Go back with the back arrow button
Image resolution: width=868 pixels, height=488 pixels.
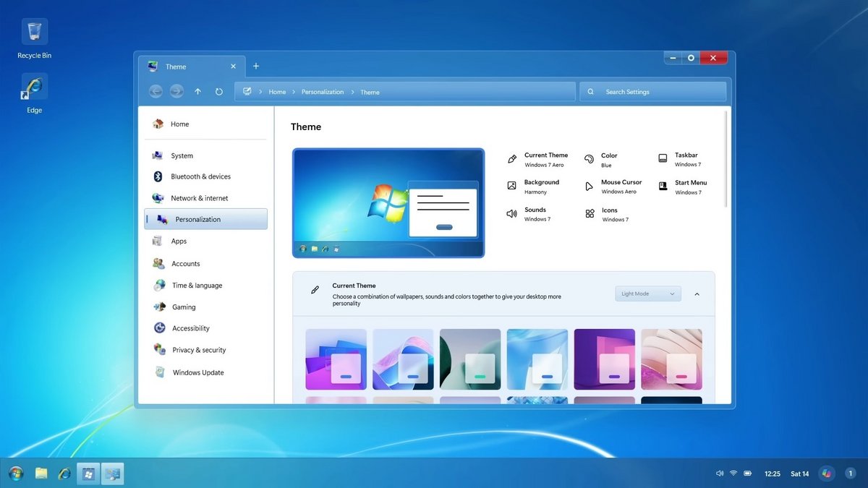click(x=156, y=92)
